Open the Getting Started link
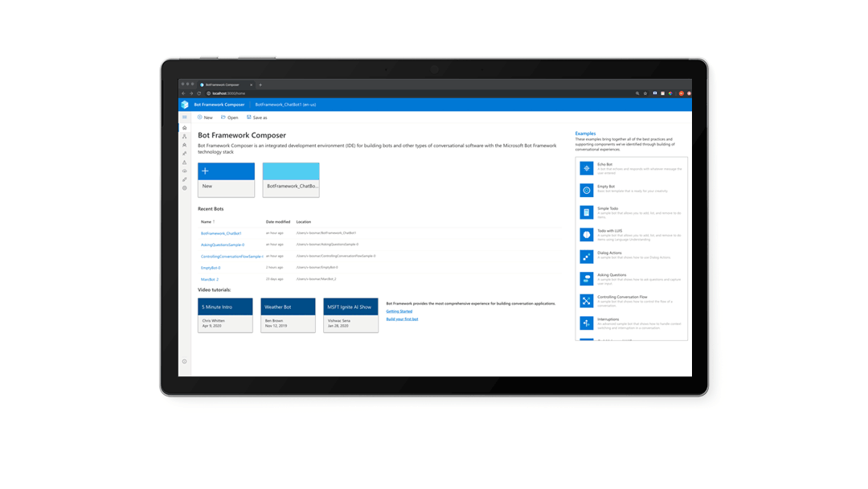The image size is (868, 489). (399, 311)
